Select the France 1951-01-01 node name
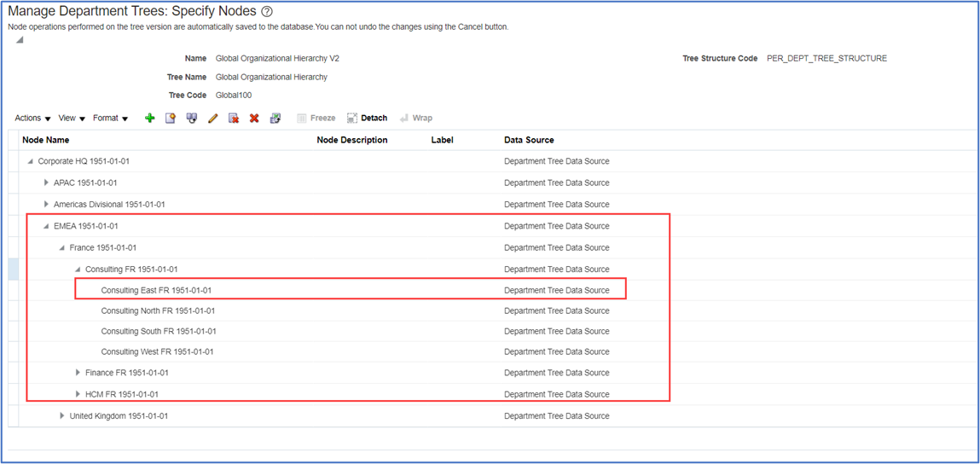Screen dimensions: 980x464 point(102,247)
